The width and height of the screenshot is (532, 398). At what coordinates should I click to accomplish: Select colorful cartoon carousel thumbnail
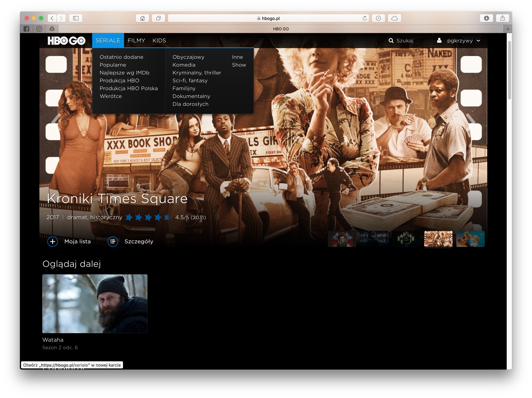(x=470, y=239)
